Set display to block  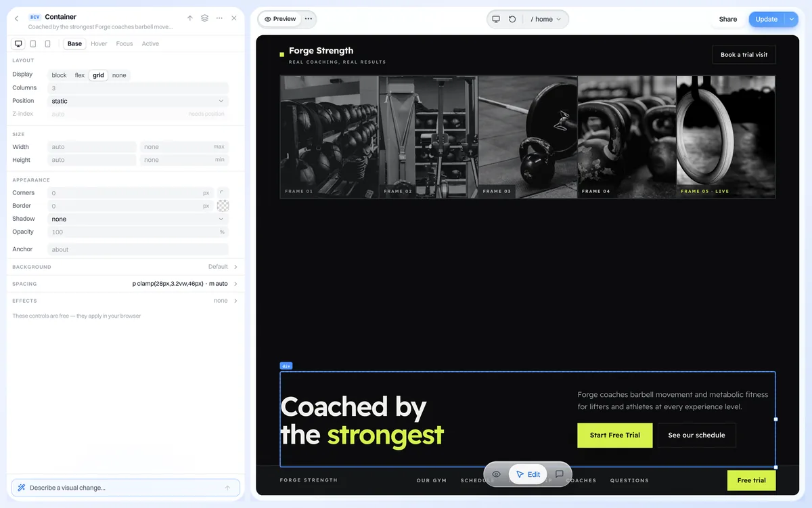point(60,75)
